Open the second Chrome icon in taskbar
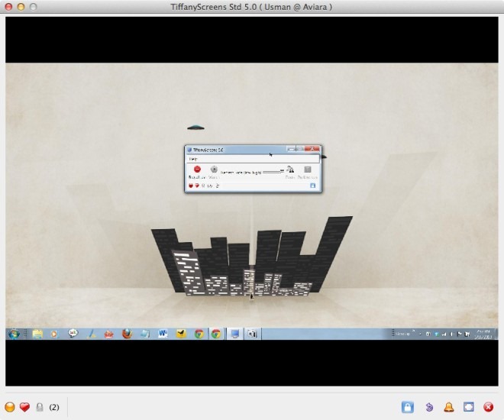 [216, 334]
